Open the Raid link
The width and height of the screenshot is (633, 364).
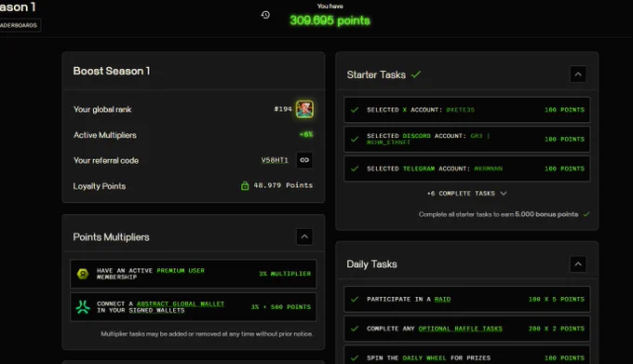442,299
